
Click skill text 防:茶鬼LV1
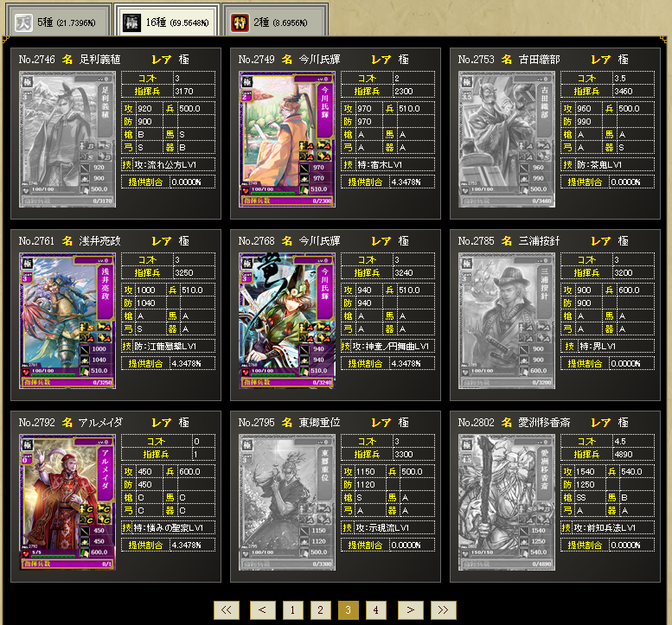(598, 165)
